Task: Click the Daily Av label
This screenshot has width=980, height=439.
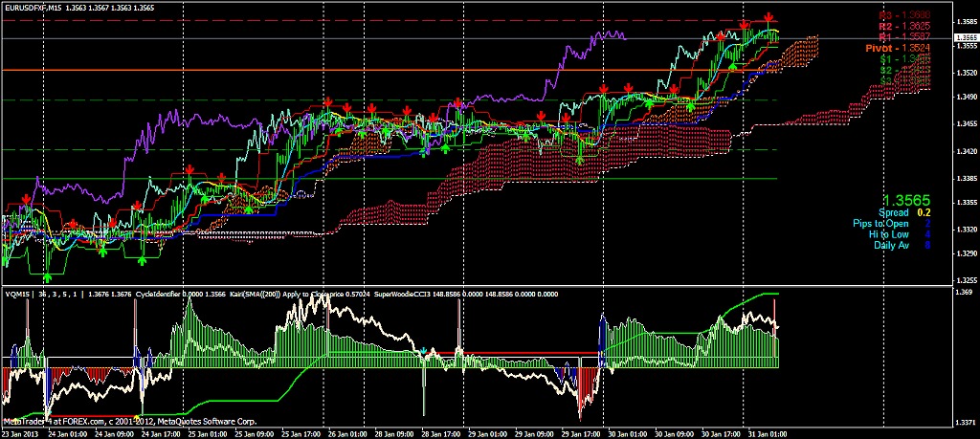Action: (891, 246)
